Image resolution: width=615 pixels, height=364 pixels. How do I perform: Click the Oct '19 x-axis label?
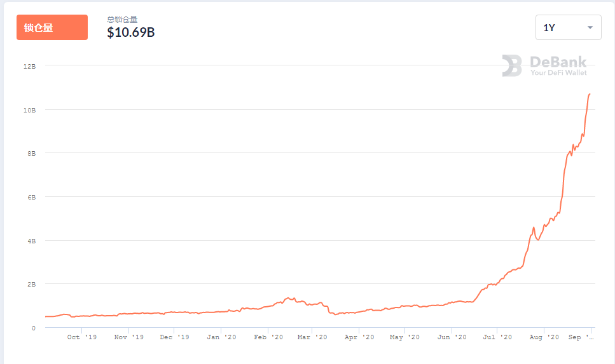point(82,337)
